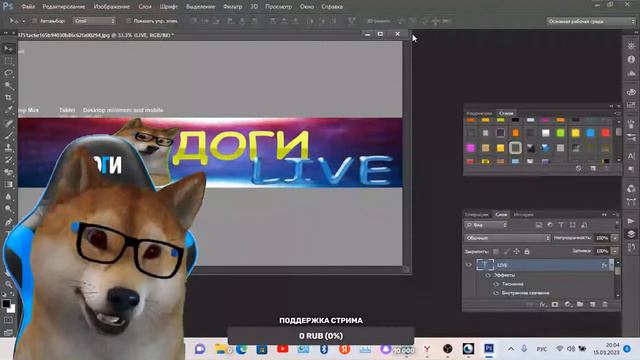The height and width of the screenshot is (360, 640).
Task: Filter layers by shape type
Action: coord(573,225)
